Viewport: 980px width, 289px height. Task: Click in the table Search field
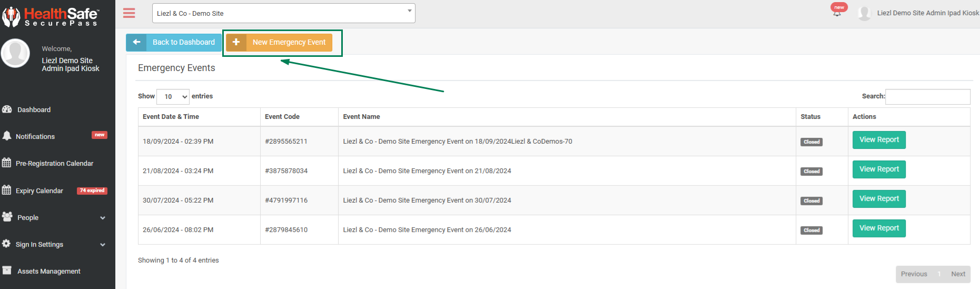click(927, 96)
